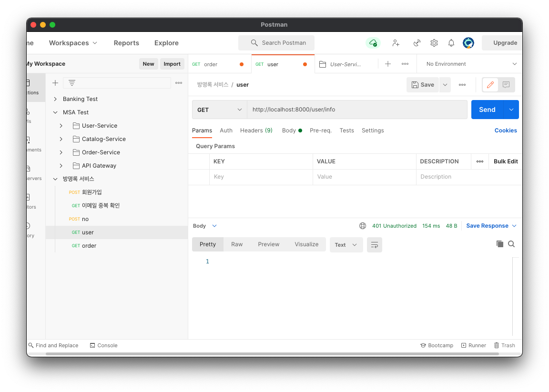Viewport: 549px width, 392px height.
Task: Copy the response body with copy icon
Action: [500, 244]
